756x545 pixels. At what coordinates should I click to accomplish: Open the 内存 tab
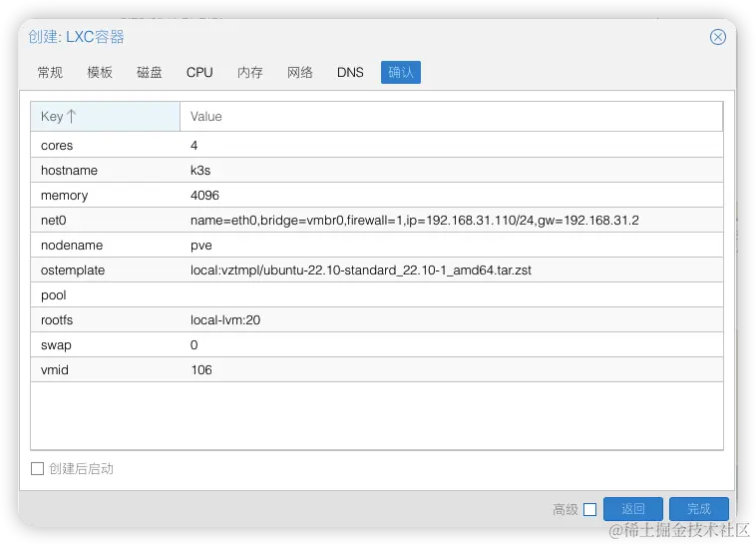click(x=250, y=73)
